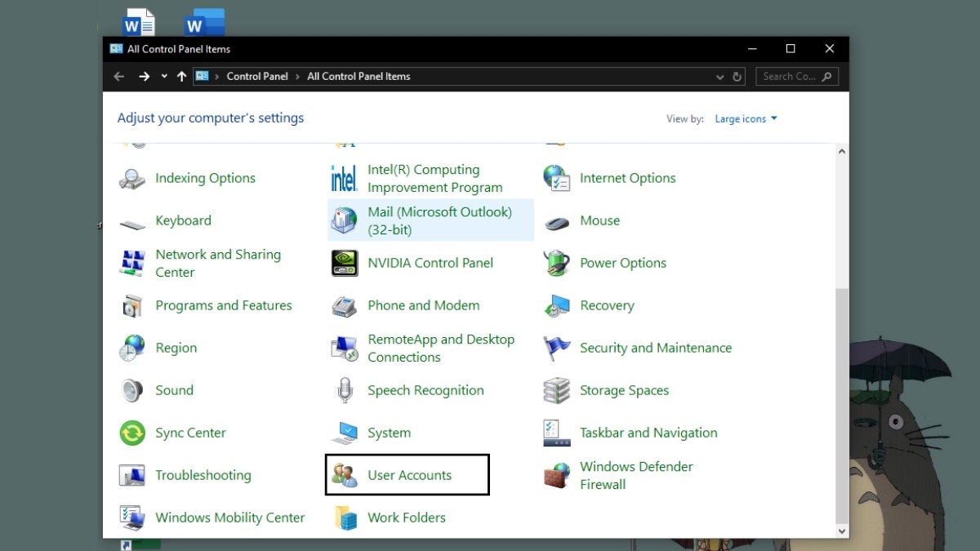The image size is (980, 551).
Task: Click the Work Folders text link
Action: point(407,518)
